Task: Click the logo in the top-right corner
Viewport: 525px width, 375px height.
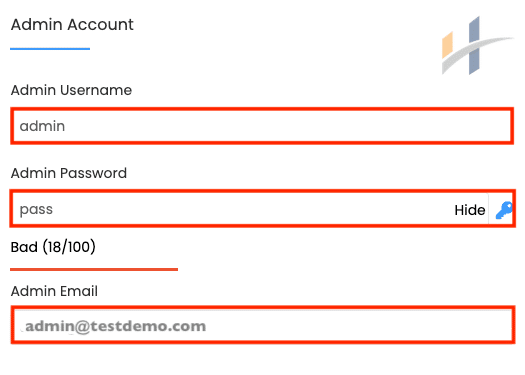Action: [478, 45]
